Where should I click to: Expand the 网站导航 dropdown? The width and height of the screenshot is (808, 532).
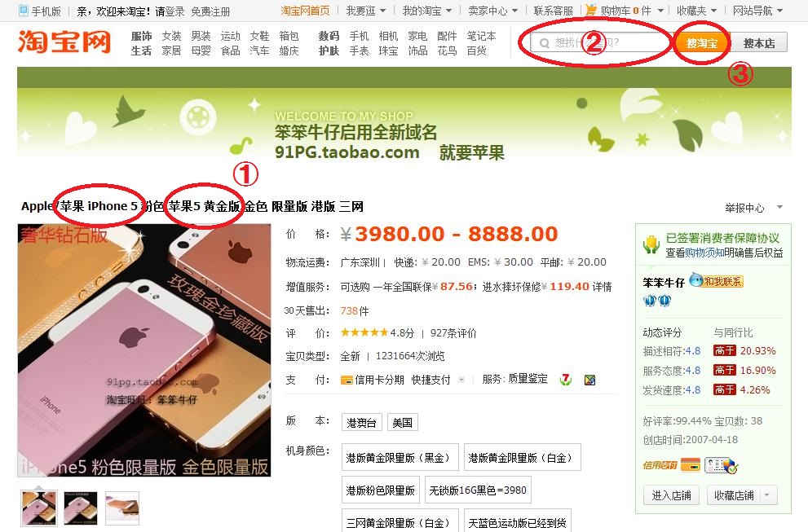[x=758, y=11]
